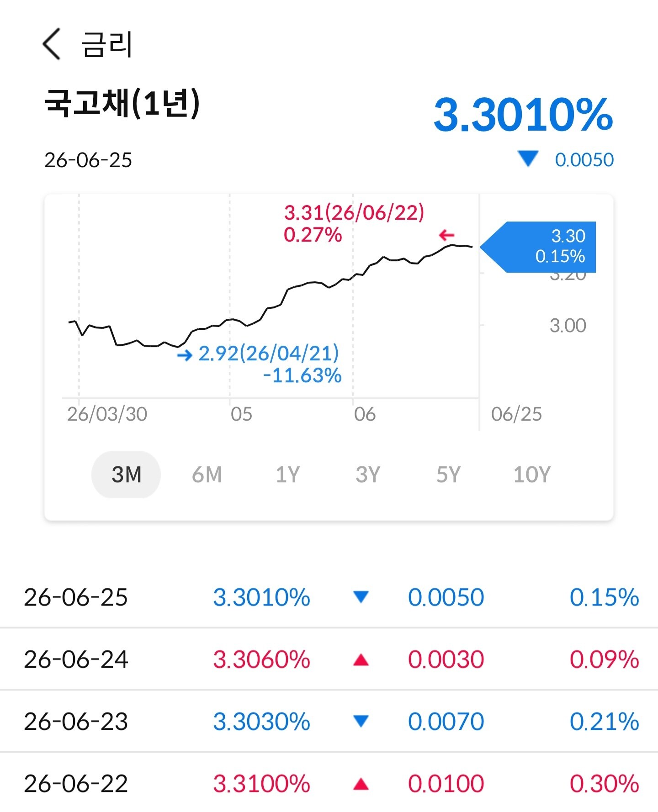
Task: Tap the blue 3.30 current value tag
Action: [538, 247]
